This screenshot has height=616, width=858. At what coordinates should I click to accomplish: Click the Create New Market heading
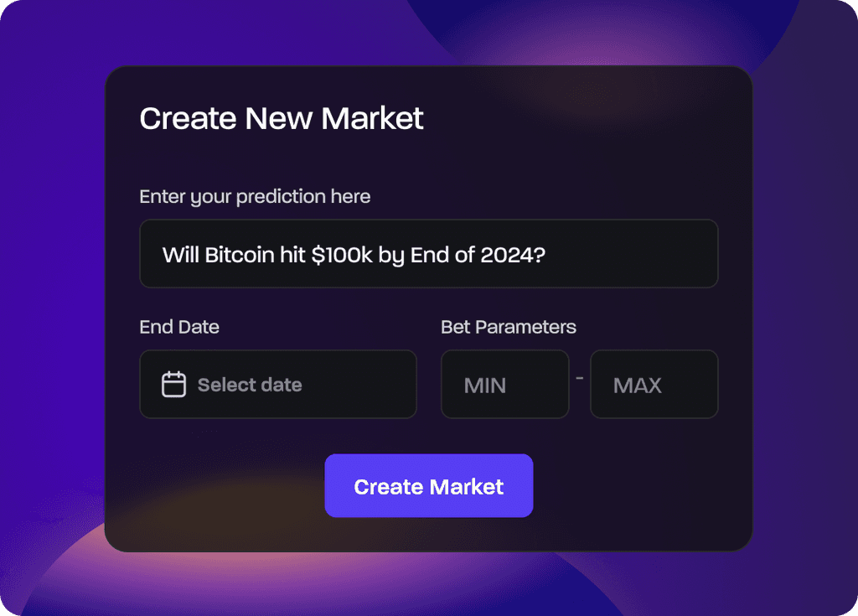[x=282, y=119]
